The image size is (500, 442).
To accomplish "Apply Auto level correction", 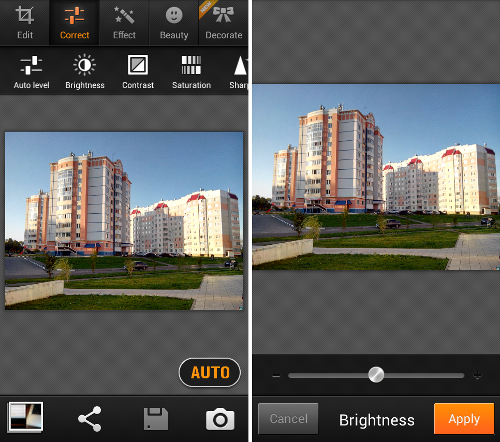I will pyautogui.click(x=31, y=72).
